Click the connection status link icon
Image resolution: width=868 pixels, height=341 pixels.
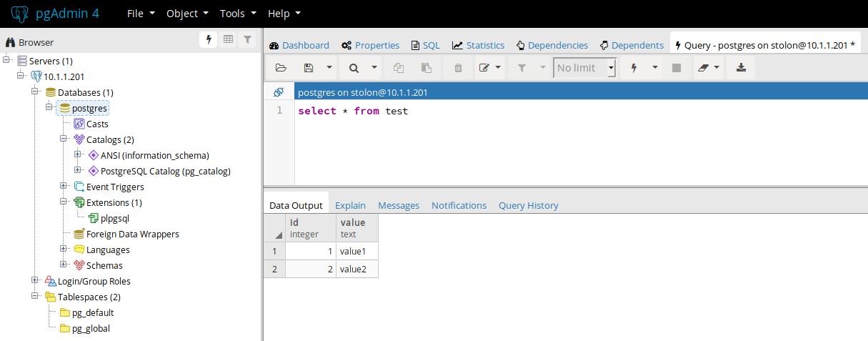click(x=279, y=92)
